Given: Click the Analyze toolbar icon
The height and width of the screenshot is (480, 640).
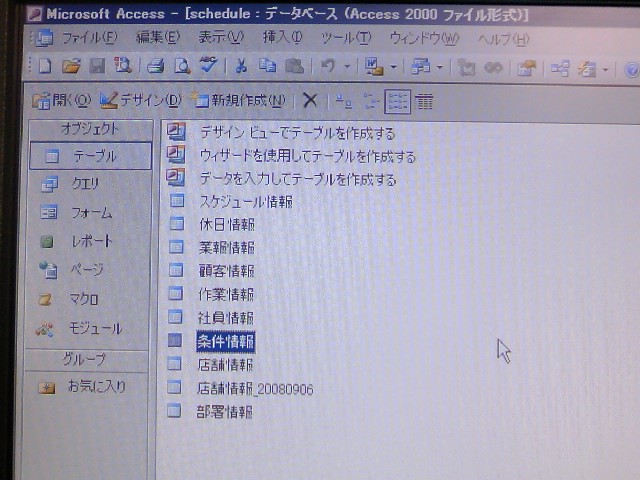Looking at the screenshot, I should (420, 67).
